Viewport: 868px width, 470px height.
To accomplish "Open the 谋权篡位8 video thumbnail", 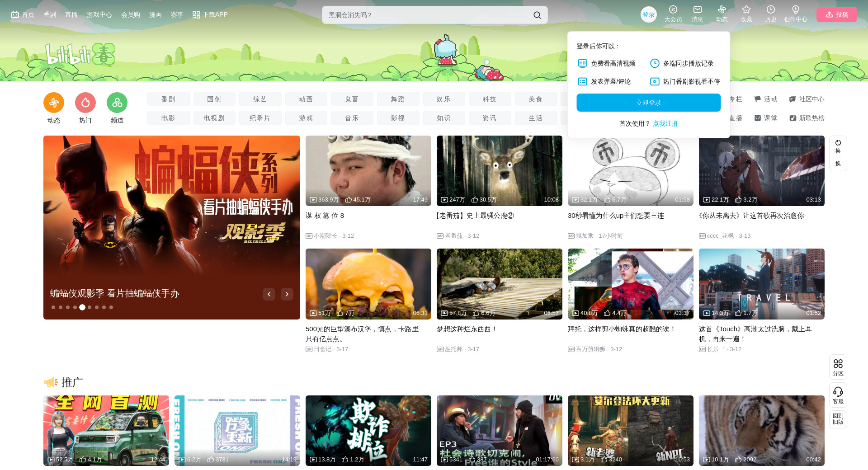I will tap(368, 171).
